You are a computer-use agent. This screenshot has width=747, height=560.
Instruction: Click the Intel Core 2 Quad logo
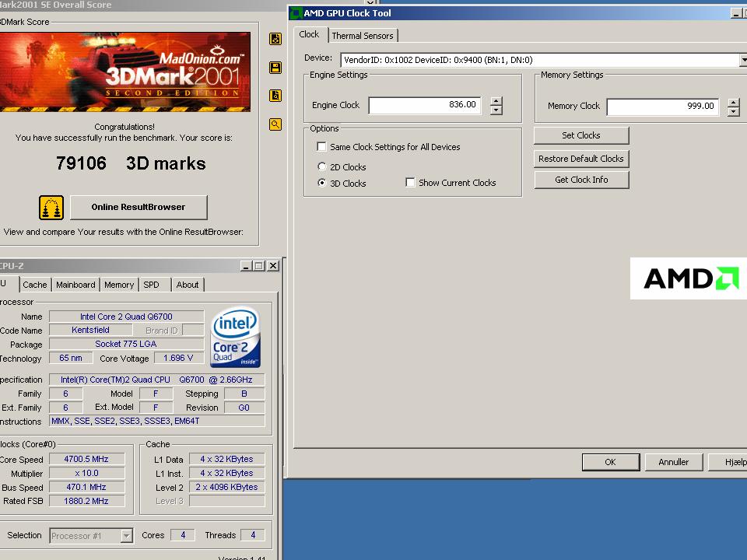coord(235,337)
